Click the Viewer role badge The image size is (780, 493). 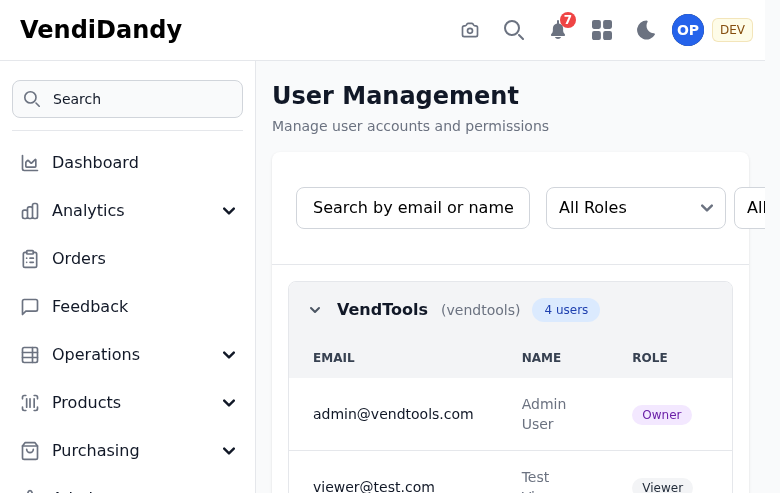[x=662, y=487]
